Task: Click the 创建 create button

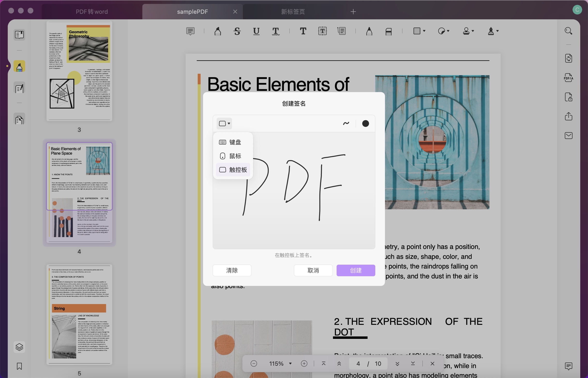Action: click(356, 270)
